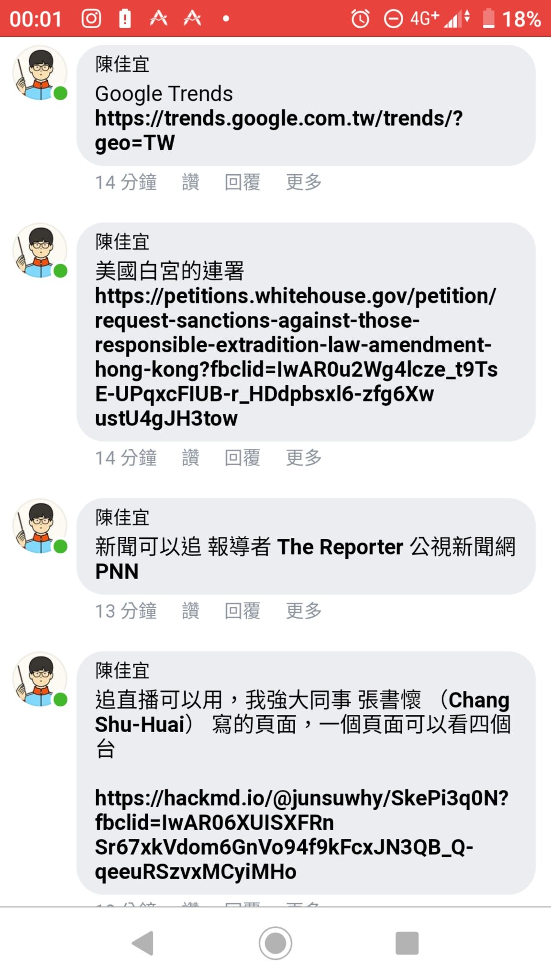Open 更多 options under Google Trends comment
This screenshot has height=980, width=551.
[304, 182]
